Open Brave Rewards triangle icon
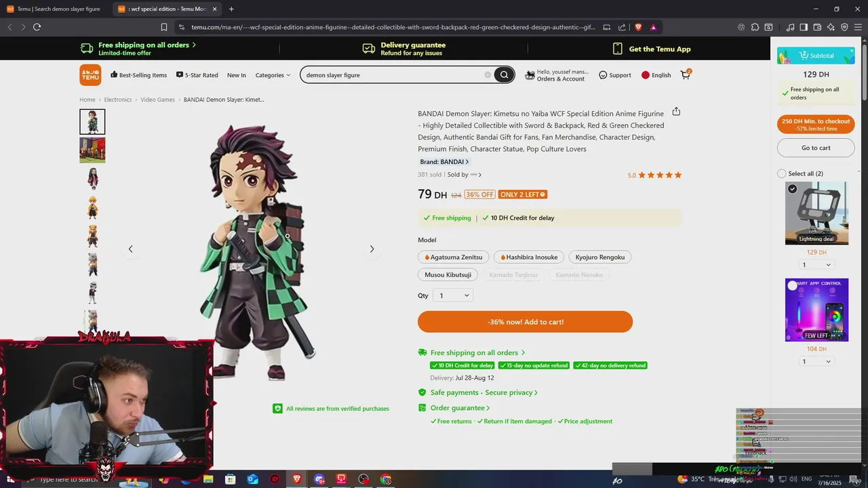This screenshot has height=488, width=868. 653,27
